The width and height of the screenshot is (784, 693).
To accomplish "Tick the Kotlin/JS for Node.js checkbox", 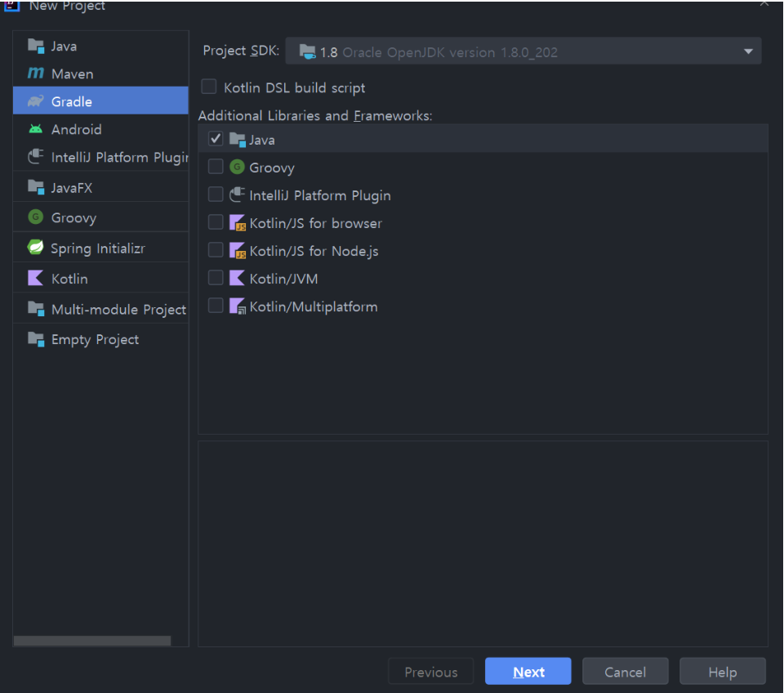I will click(x=216, y=250).
